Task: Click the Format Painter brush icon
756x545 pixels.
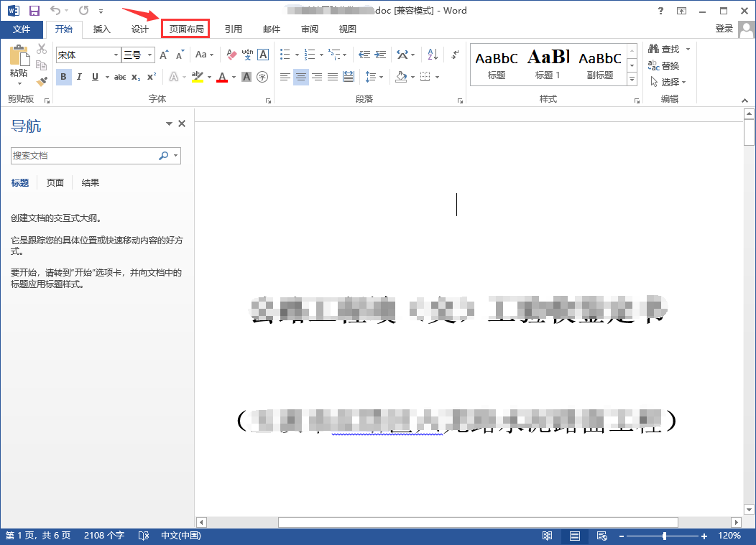Action: point(42,81)
